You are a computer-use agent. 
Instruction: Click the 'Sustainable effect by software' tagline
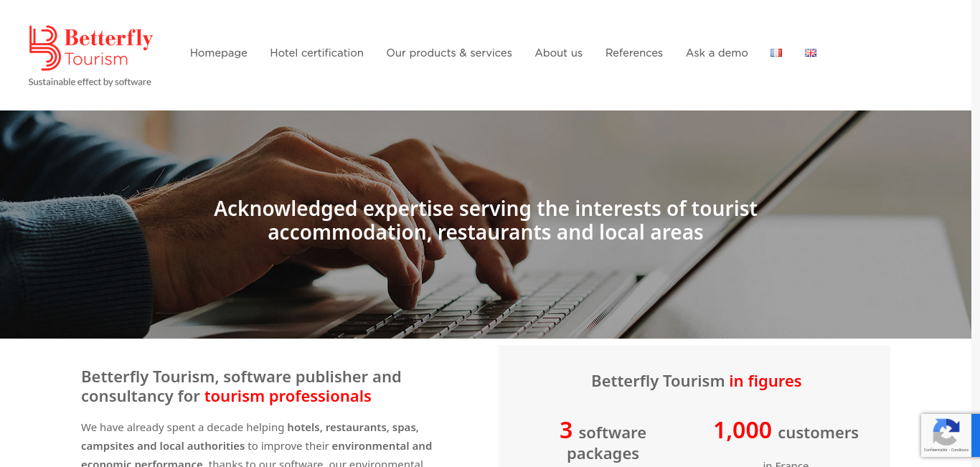[90, 82]
